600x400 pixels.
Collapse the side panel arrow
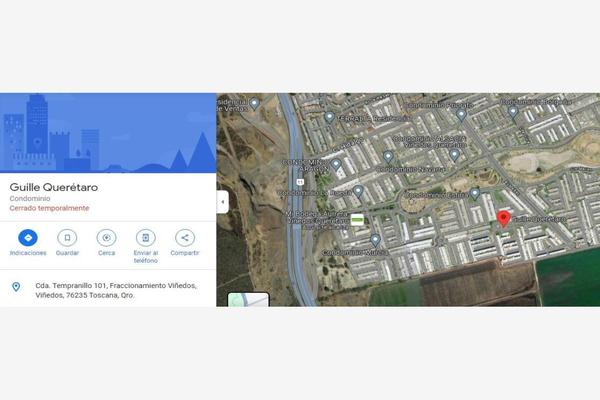click(x=223, y=202)
